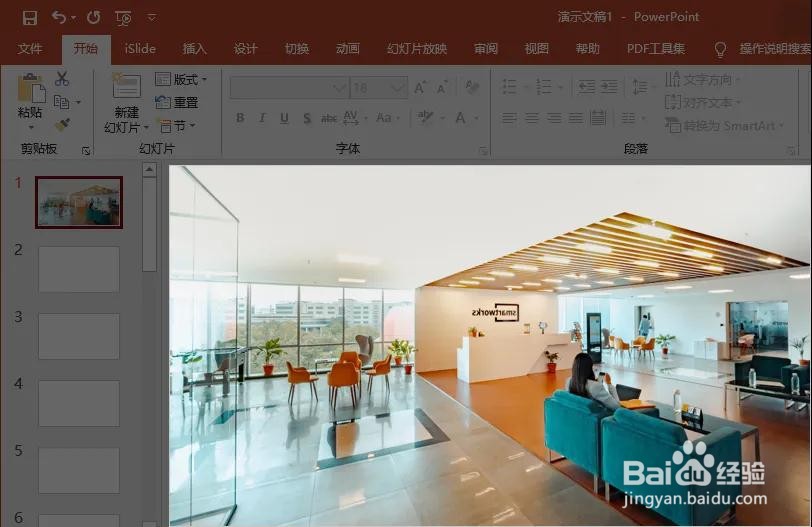812x527 pixels.
Task: Select slide 1 thumbnail with office photo
Action: (79, 202)
